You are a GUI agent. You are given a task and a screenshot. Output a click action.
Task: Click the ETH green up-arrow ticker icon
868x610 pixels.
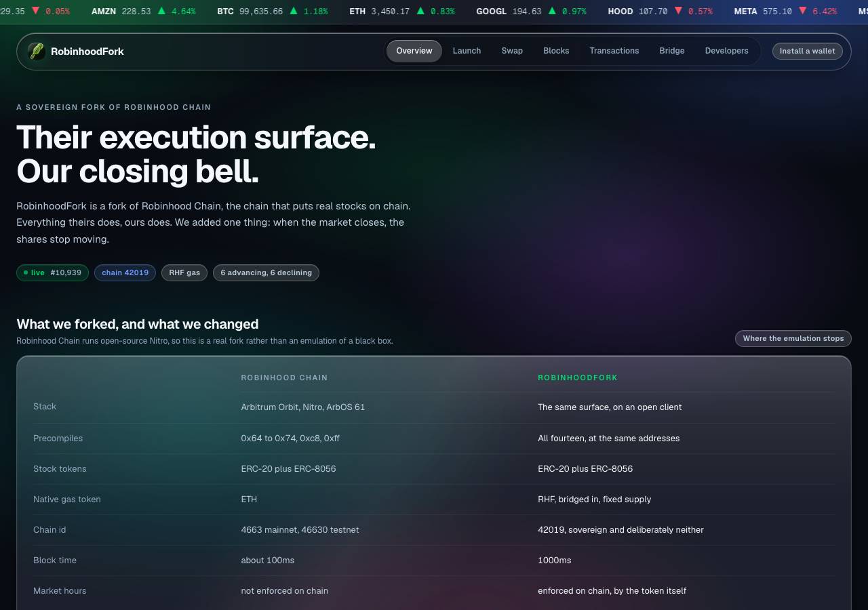[420, 11]
